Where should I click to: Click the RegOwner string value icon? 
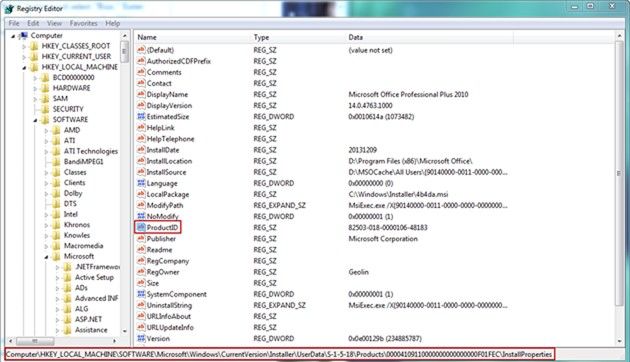[x=141, y=272]
